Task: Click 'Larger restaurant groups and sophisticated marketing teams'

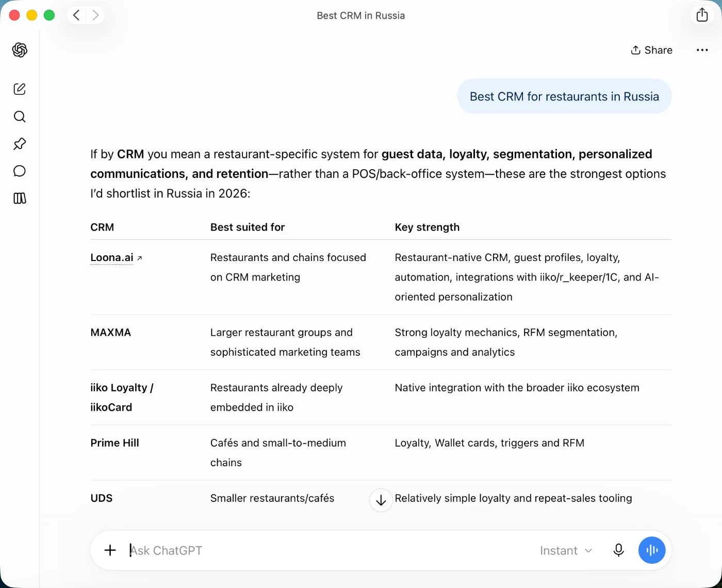Action: pyautogui.click(x=285, y=342)
